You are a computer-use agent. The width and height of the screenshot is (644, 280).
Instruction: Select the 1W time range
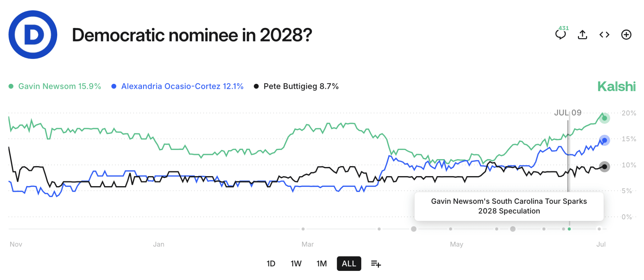click(296, 264)
